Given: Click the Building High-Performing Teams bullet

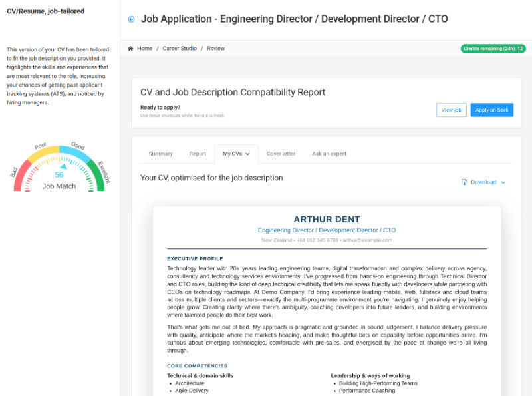Looking at the screenshot, I should pos(378,383).
